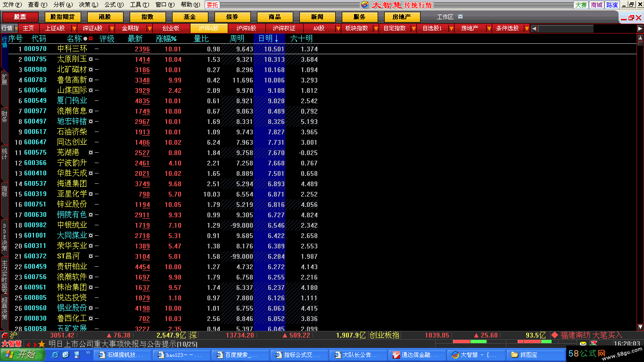Sort by the 日明 column header
This screenshot has width=644, height=362.
tap(269, 39)
